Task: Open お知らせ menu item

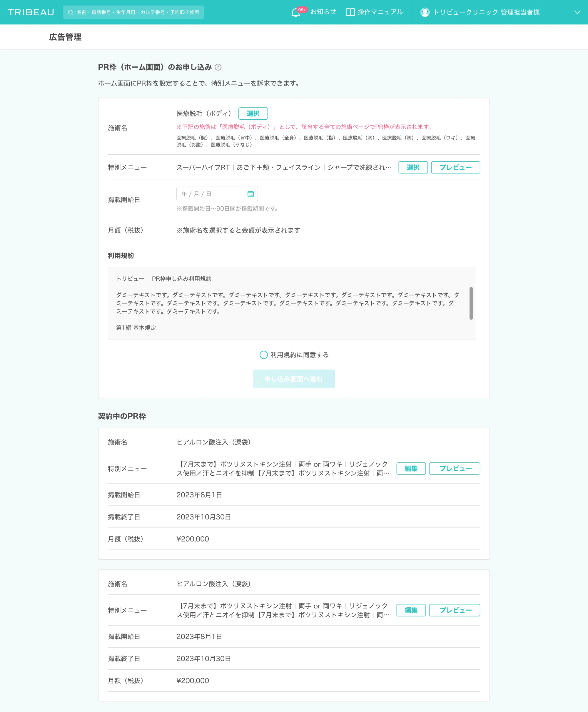Action: click(323, 12)
